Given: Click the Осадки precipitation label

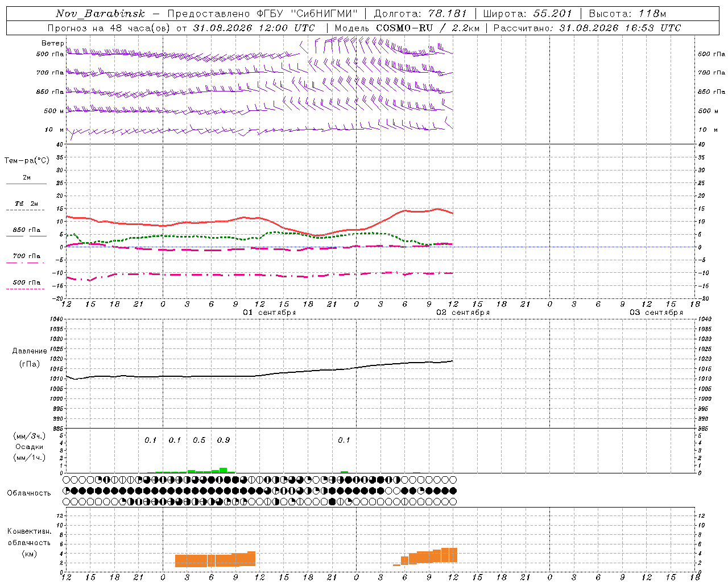Looking at the screenshot, I should click(x=29, y=447).
